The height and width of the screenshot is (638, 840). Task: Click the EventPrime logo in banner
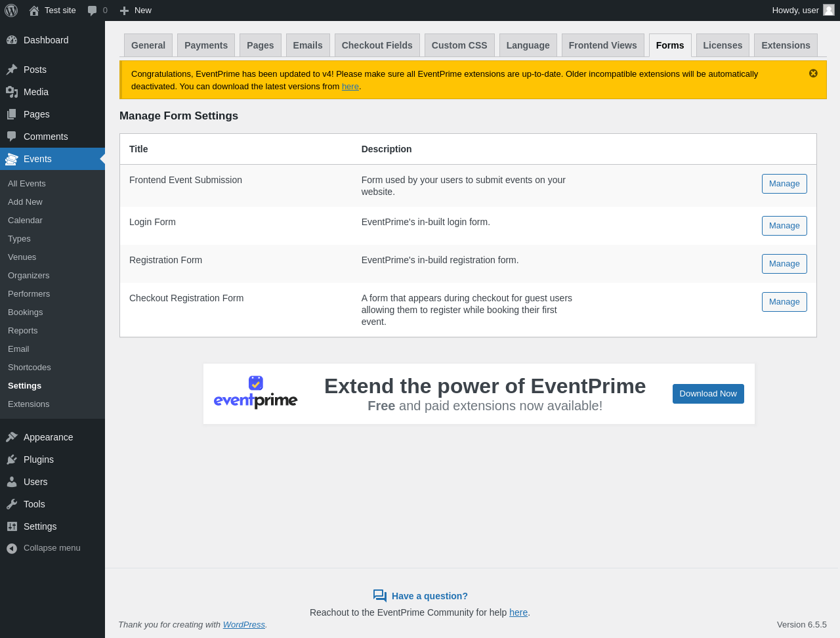coord(256,393)
